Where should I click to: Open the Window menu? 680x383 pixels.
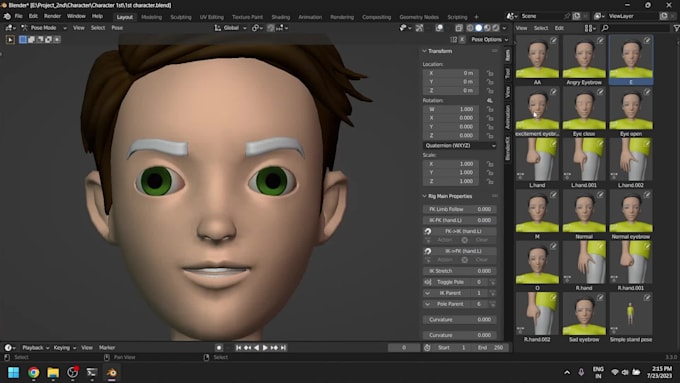76,16
